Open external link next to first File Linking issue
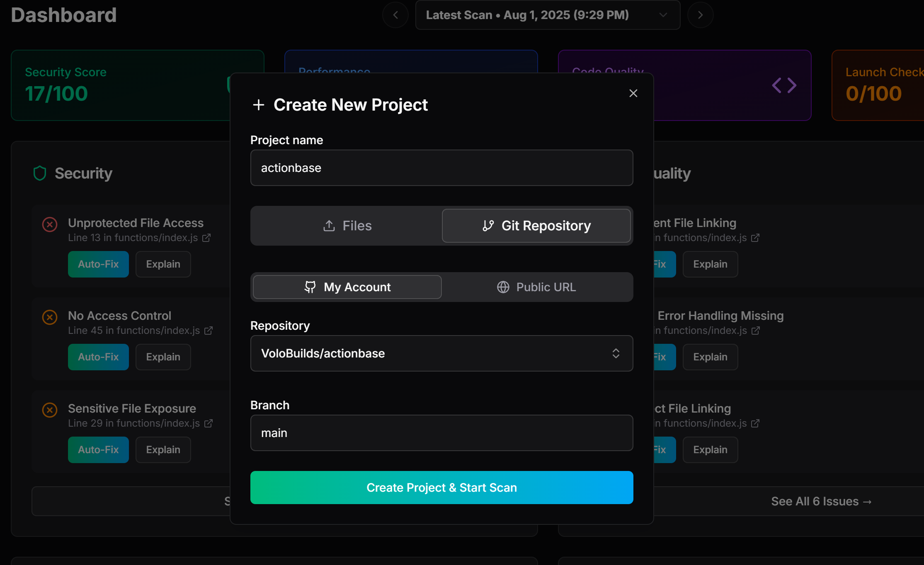924x565 pixels. click(x=755, y=238)
